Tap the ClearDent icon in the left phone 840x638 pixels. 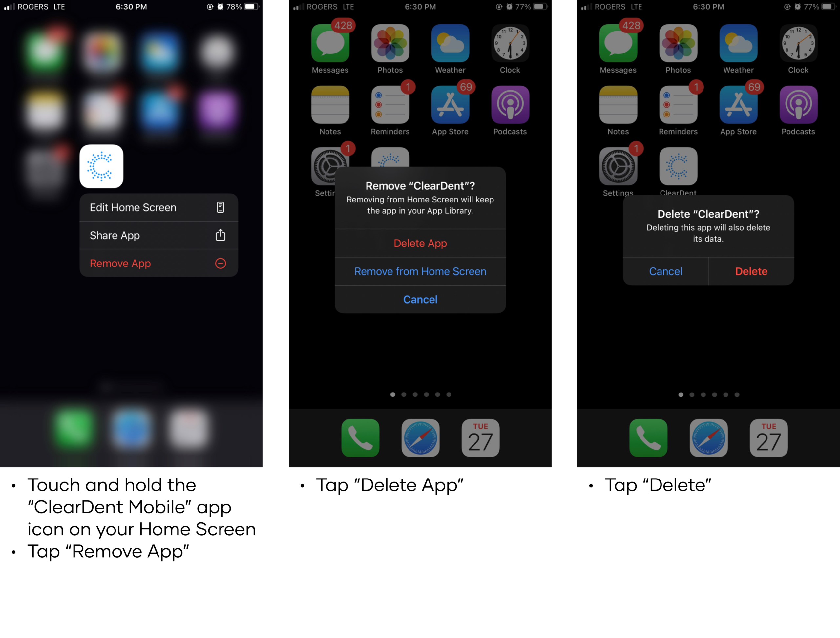point(101,166)
